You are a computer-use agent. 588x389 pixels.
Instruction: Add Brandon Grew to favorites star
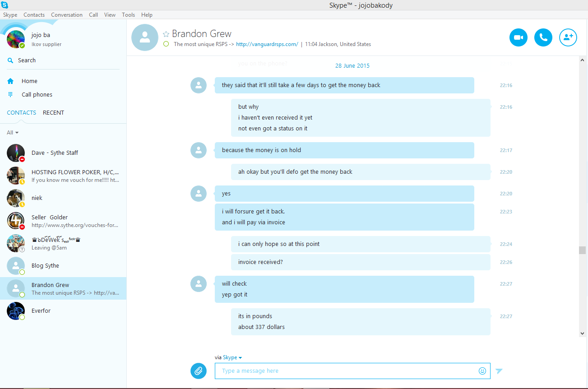point(166,34)
